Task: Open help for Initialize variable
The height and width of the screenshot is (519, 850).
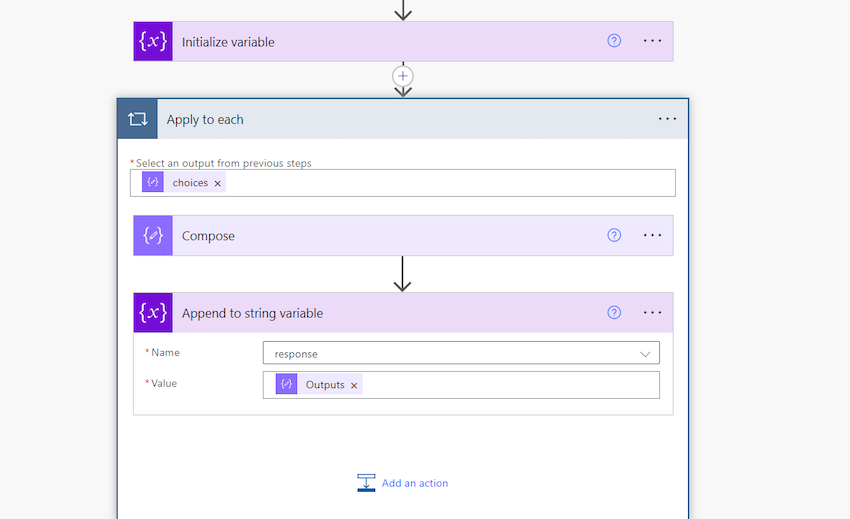Action: pos(614,41)
